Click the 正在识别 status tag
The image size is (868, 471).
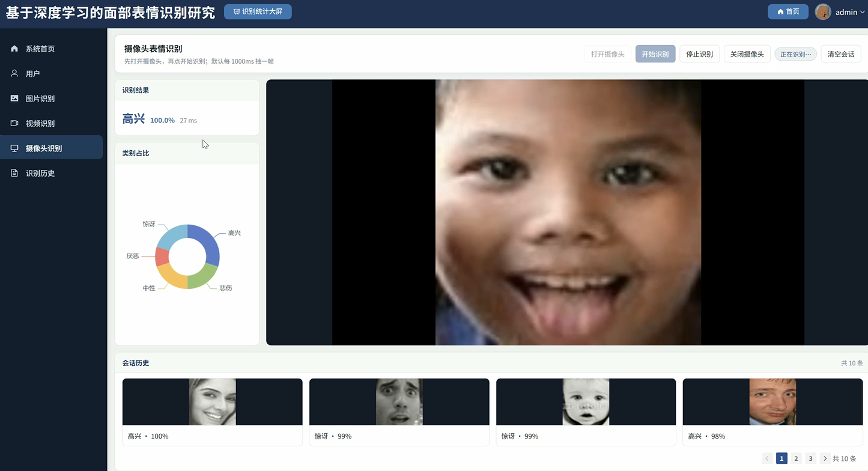796,54
